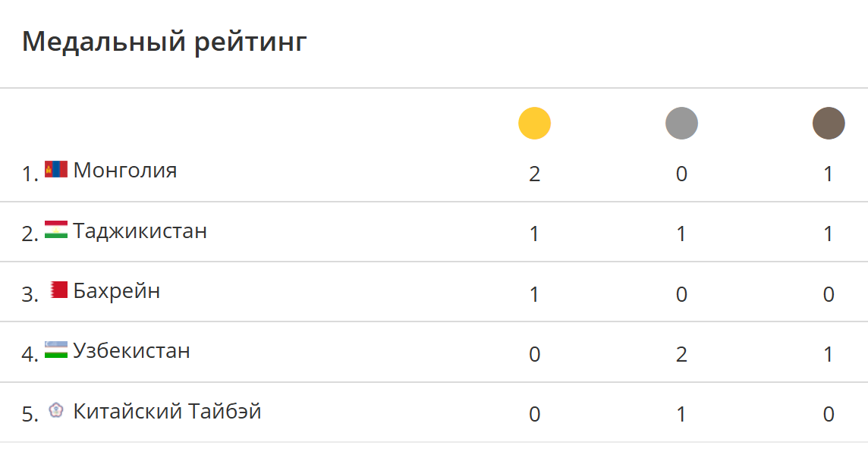This screenshot has height=461, width=868.
Task: Click Mongolia's gold medal count
Action: tap(534, 174)
